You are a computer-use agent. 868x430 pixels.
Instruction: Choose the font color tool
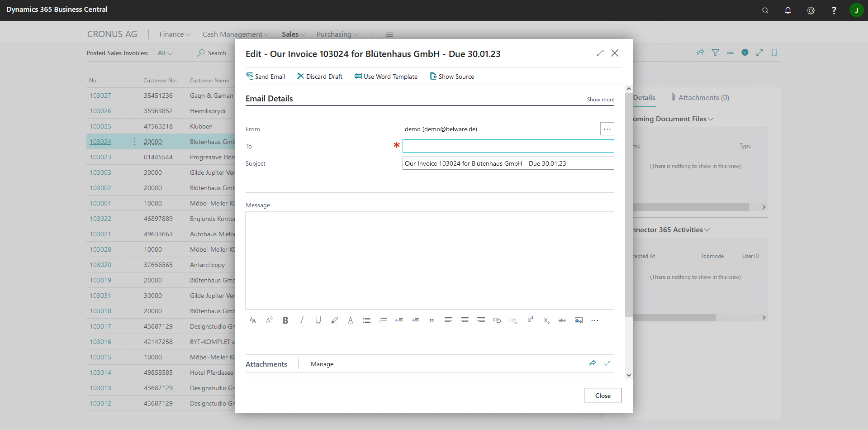(x=351, y=320)
